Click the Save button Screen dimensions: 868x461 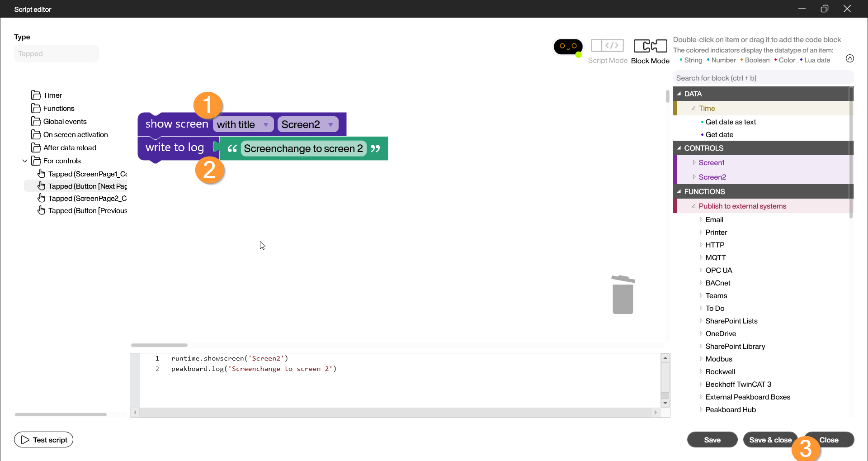coord(712,440)
